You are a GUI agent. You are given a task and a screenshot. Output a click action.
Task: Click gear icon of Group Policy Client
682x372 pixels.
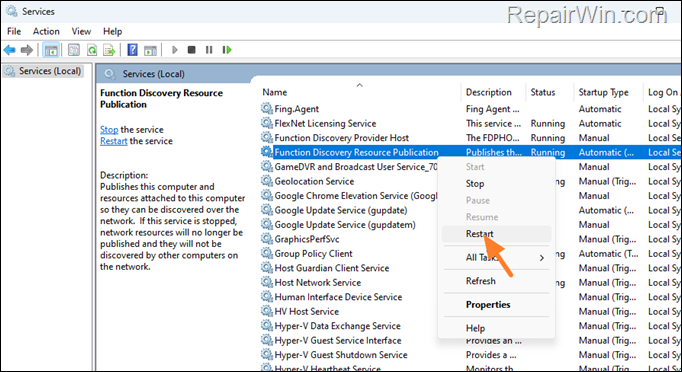[x=266, y=253]
